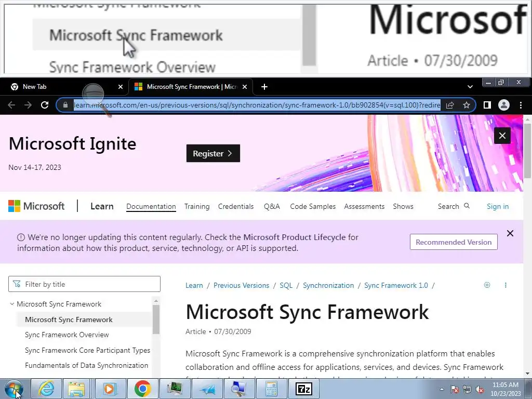Click the add to collection plus icon
This screenshot has height=399, width=532.
pyautogui.click(x=487, y=285)
